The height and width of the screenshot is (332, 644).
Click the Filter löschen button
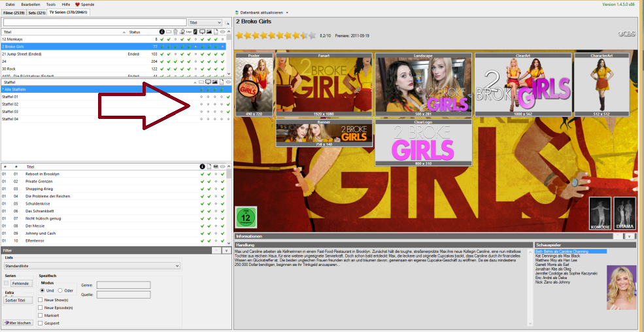point(18,323)
